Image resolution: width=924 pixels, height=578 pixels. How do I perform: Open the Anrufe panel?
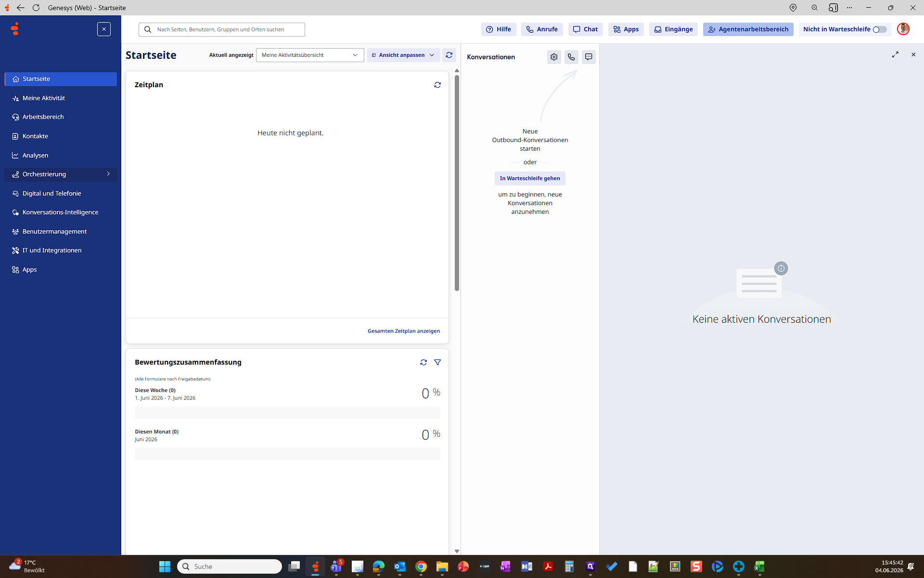click(x=542, y=29)
